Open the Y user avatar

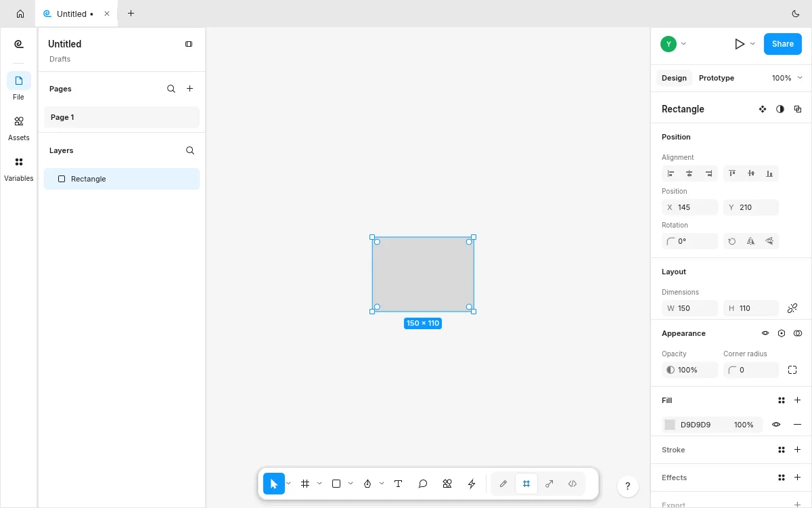click(x=669, y=44)
